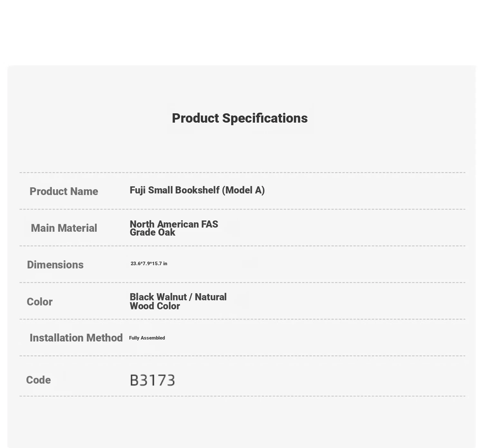
Task: Select the B3173 product code
Action: point(152,380)
